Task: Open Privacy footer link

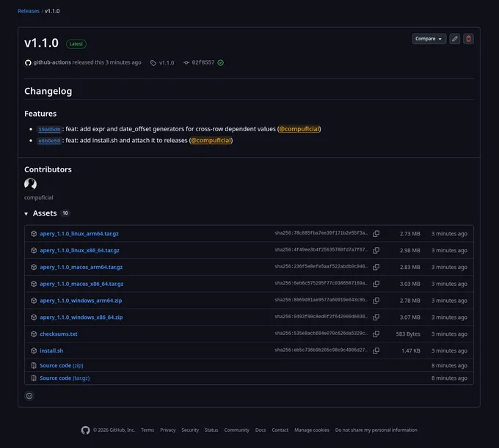Action: [168, 430]
